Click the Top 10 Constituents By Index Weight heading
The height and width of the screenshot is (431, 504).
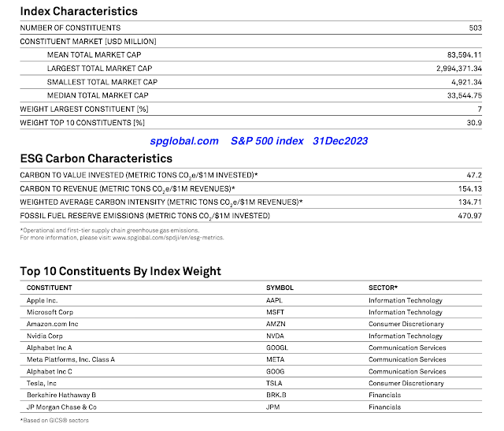(120, 271)
